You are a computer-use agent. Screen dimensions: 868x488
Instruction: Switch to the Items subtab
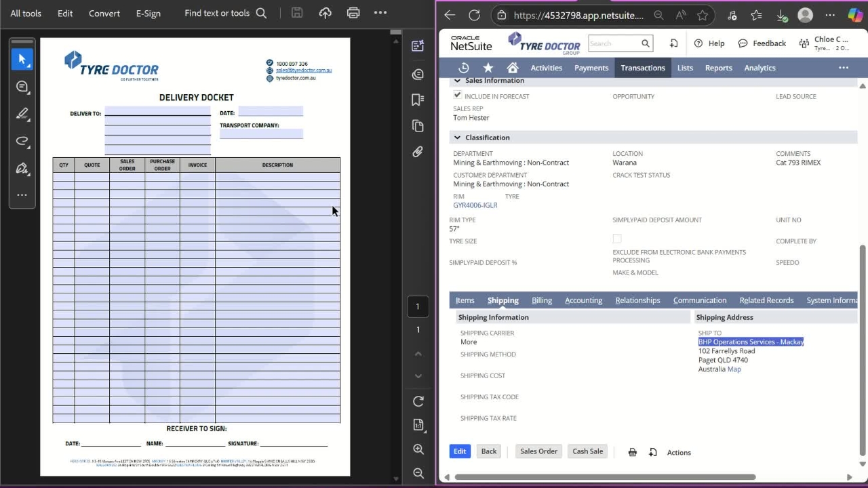pos(465,300)
